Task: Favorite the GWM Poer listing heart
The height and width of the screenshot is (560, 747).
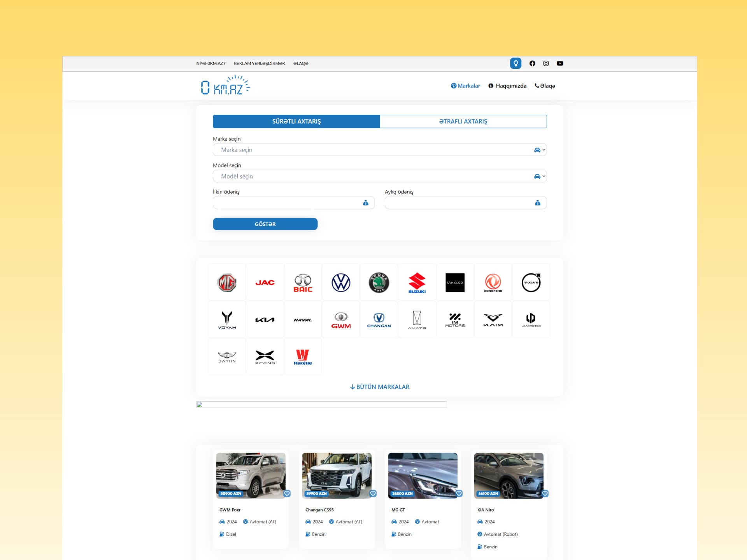Action: (x=287, y=493)
